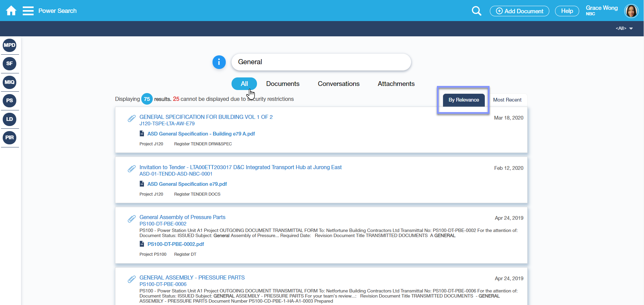Switch to the Attachments tab
This screenshot has width=644, height=305.
click(396, 84)
